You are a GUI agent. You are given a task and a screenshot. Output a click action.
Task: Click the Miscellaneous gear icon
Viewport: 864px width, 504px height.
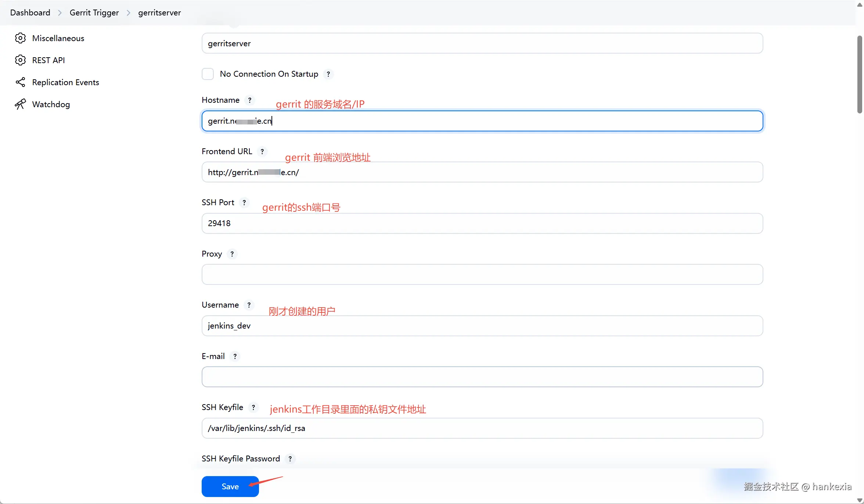point(20,38)
